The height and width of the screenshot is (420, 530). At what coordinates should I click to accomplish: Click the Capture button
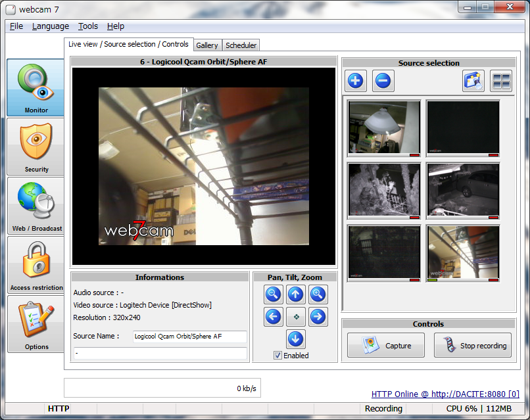[x=386, y=345]
